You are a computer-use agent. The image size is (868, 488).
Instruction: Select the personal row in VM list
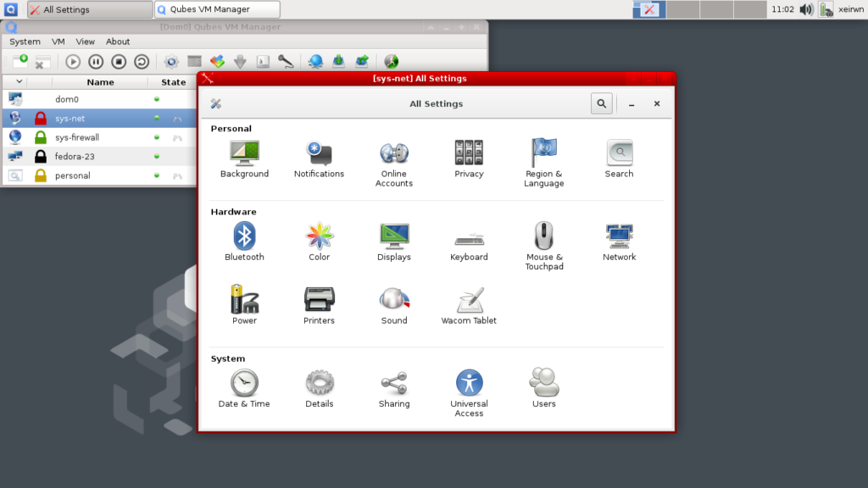(x=100, y=175)
